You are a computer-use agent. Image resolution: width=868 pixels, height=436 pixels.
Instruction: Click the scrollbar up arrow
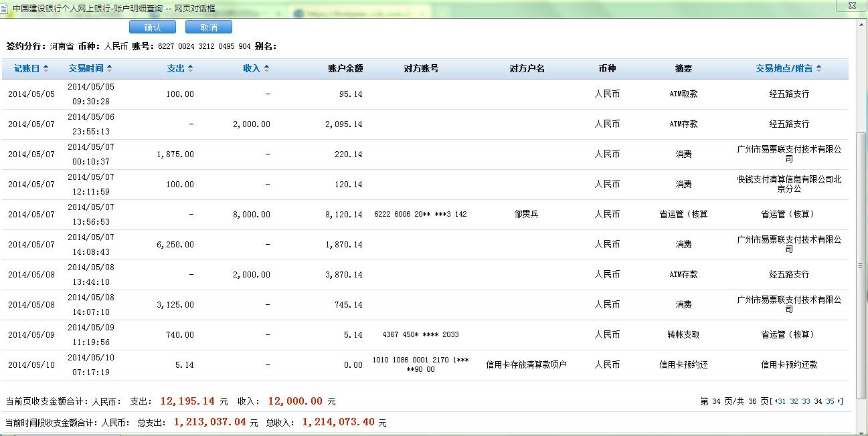point(861,25)
